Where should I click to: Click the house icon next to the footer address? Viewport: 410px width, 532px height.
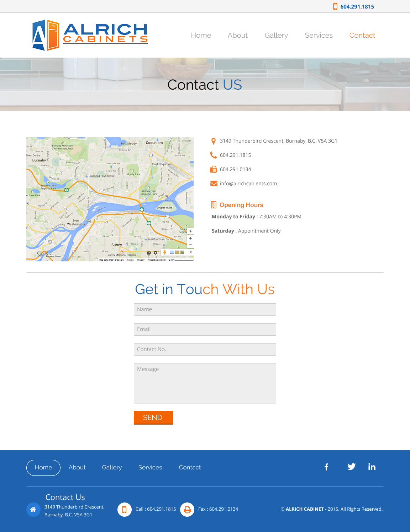click(33, 509)
